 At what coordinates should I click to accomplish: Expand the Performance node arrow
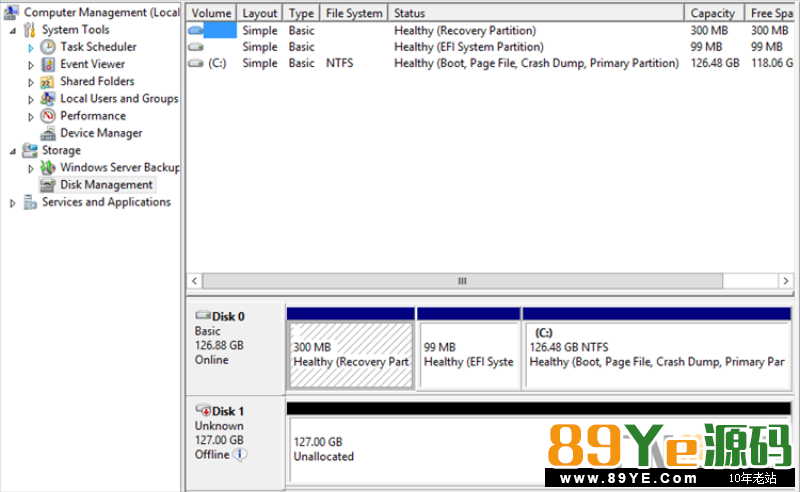click(31, 117)
